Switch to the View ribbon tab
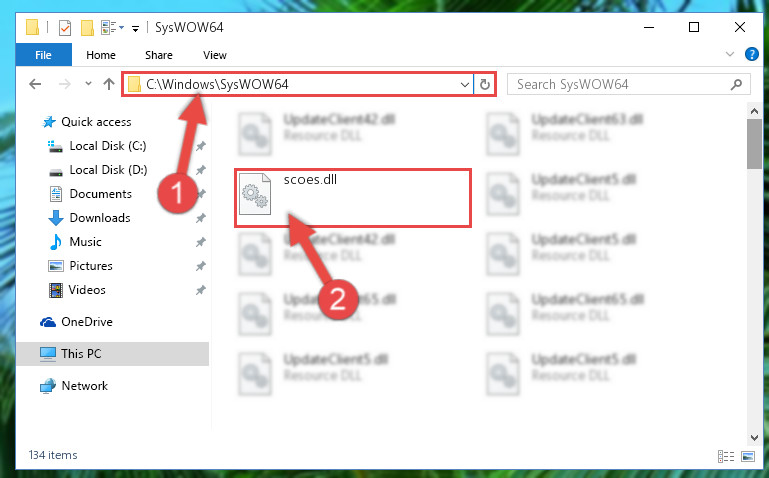769x478 pixels. (x=215, y=55)
